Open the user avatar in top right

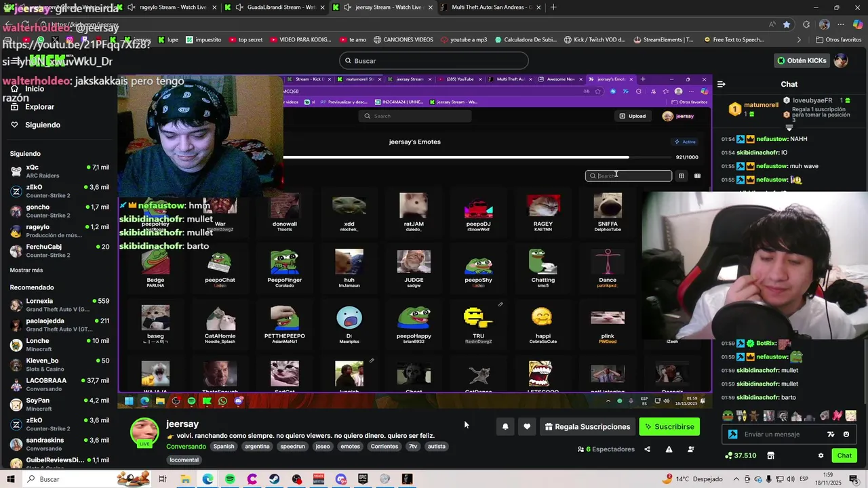841,60
